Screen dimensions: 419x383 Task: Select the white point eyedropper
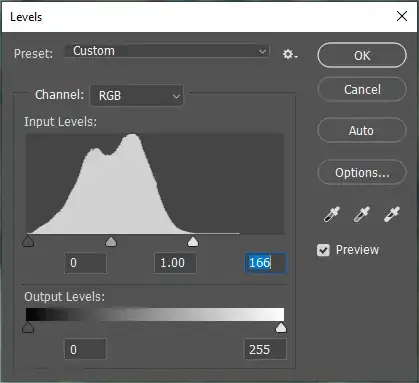[392, 214]
